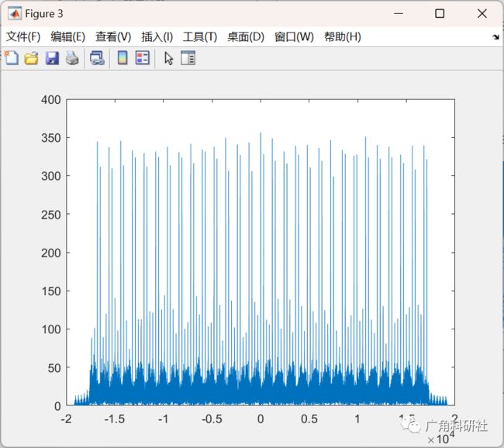Select the Edit Plot arrow tool
The image size is (504, 448).
pos(168,58)
